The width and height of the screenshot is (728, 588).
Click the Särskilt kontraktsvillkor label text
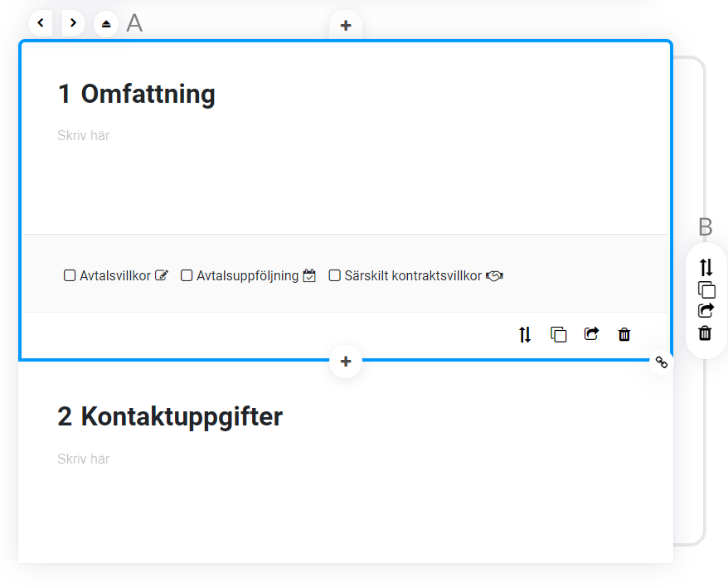(x=413, y=275)
